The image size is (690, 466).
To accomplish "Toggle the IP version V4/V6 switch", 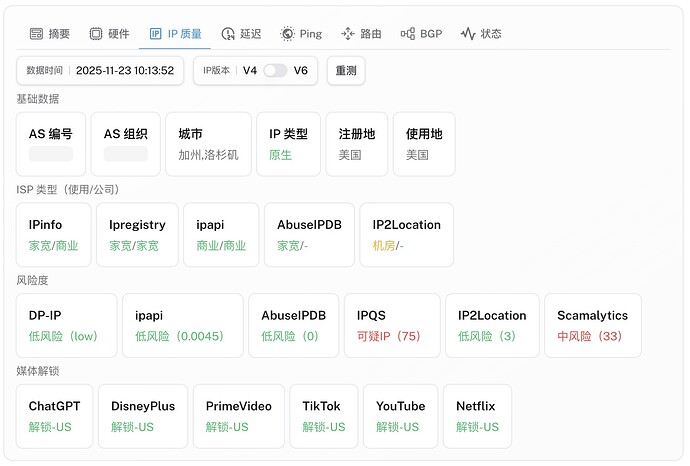I will 275,71.
